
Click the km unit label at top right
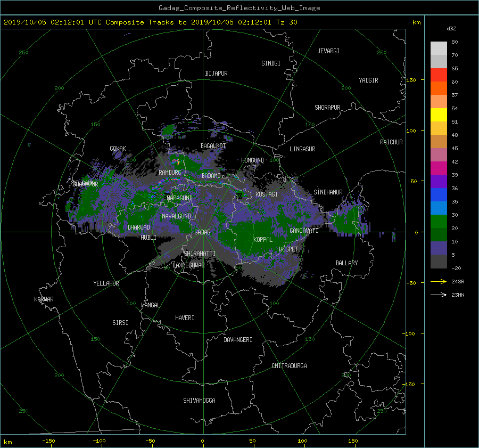tap(416, 22)
